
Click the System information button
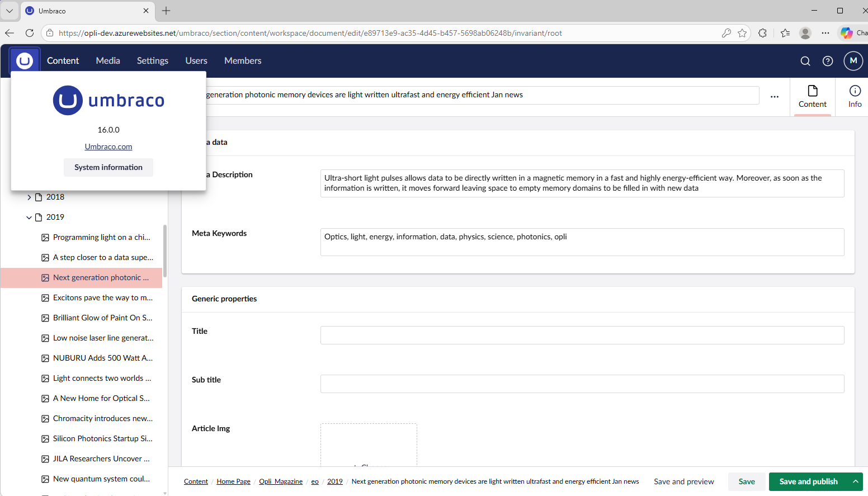coord(108,167)
